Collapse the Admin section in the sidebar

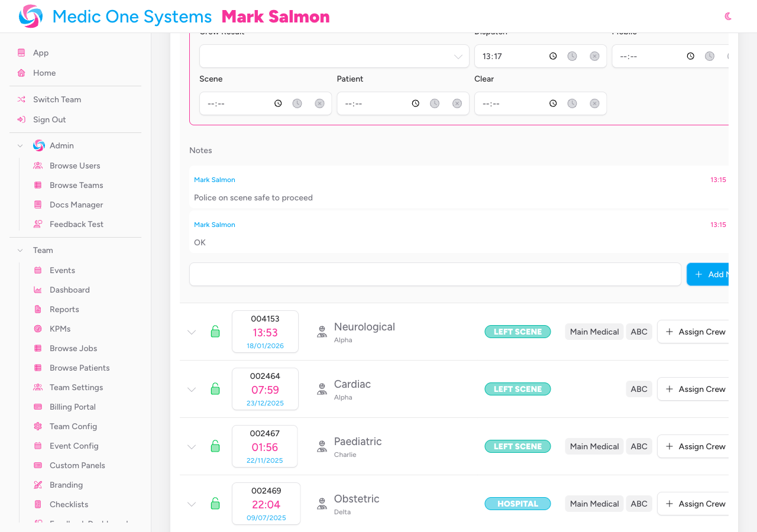coord(20,145)
